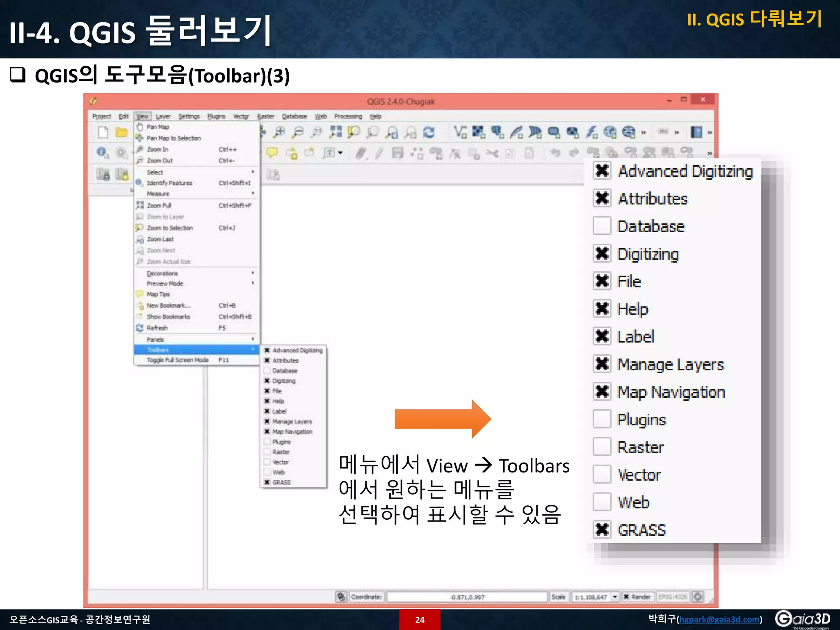Select the Zoom In magnifier plus tool
840x630 pixels.
click(279, 132)
